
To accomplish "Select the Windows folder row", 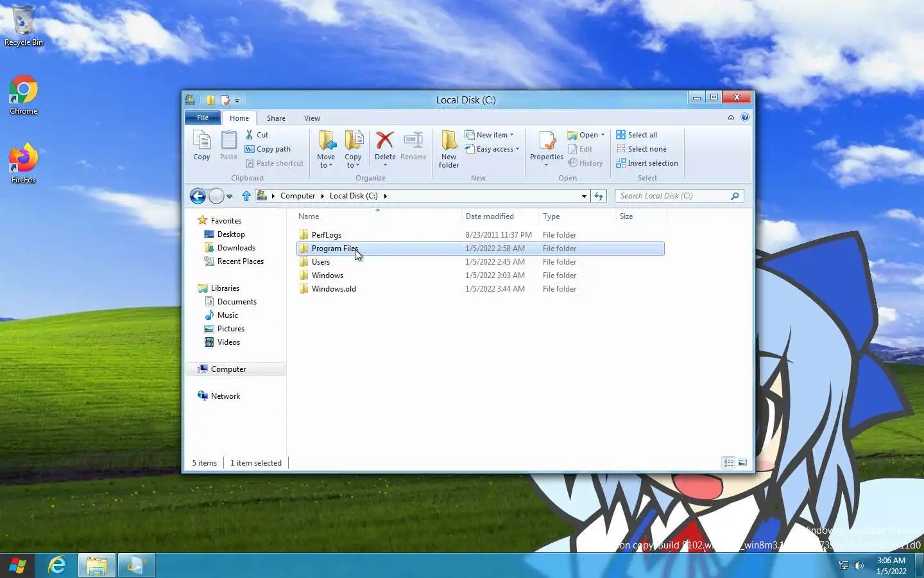I will 480,276.
